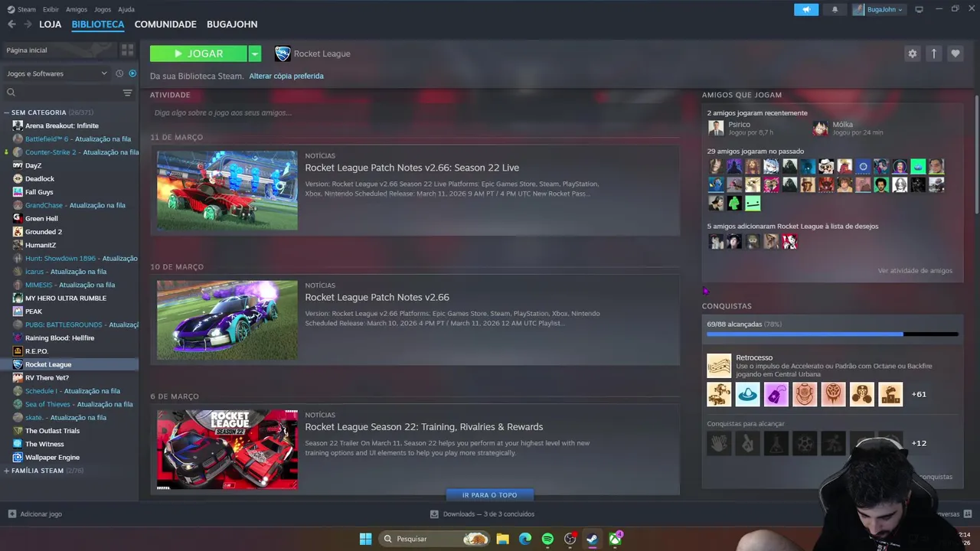Open the +61 achieved achievements

pyautogui.click(x=919, y=394)
